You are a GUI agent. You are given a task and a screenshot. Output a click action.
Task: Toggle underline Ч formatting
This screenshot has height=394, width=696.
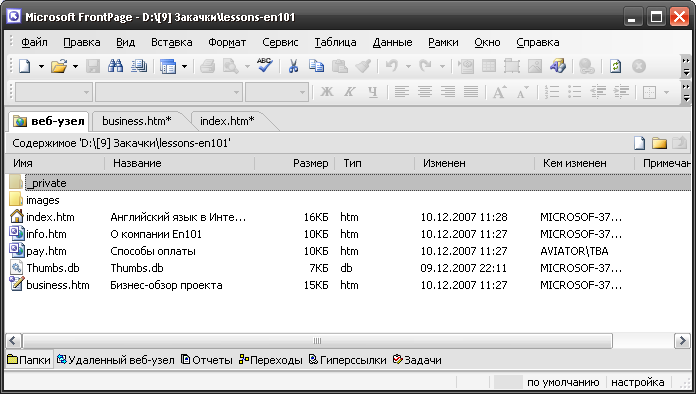tap(373, 92)
